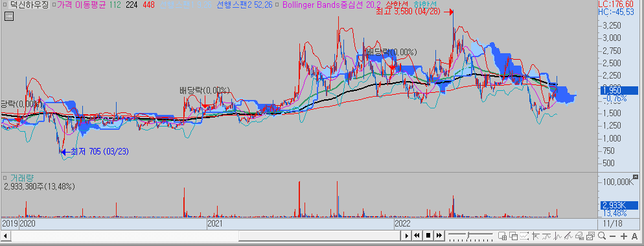The height and width of the screenshot is (246, 644).
Task: Toggle the 덕신하우징 legend checkbox
Action: point(5,5)
